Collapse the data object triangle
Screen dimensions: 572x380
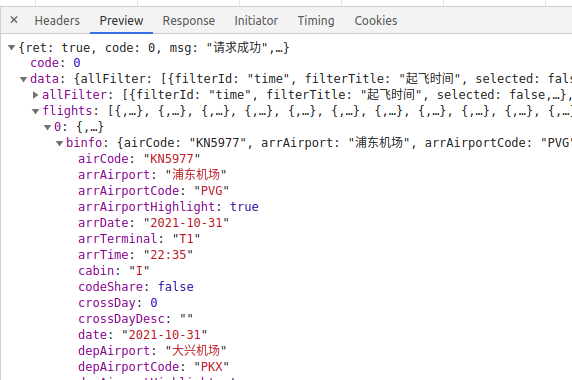click(x=24, y=79)
